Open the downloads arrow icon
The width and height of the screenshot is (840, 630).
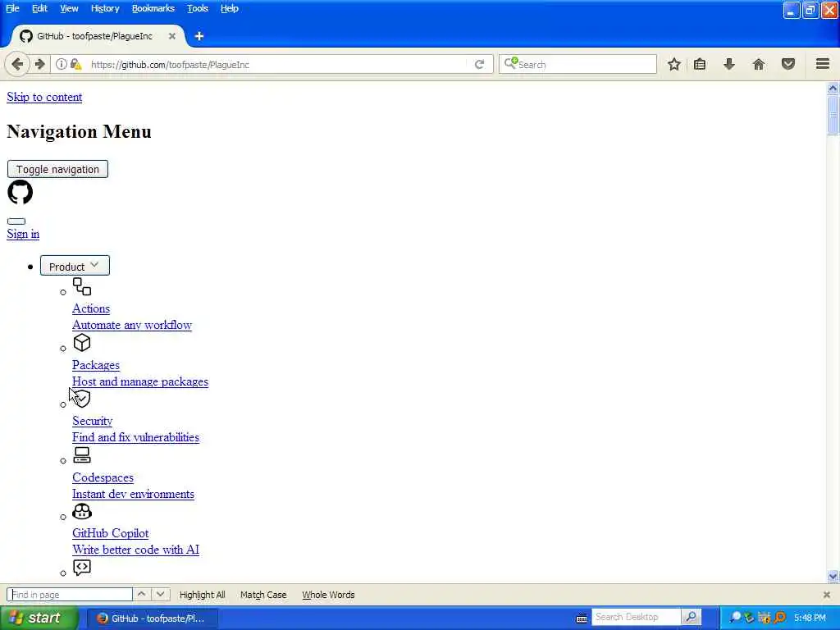point(729,64)
